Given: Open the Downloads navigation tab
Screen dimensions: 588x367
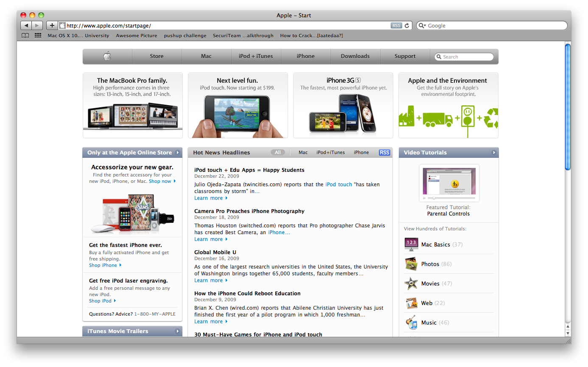Looking at the screenshot, I should click(355, 56).
